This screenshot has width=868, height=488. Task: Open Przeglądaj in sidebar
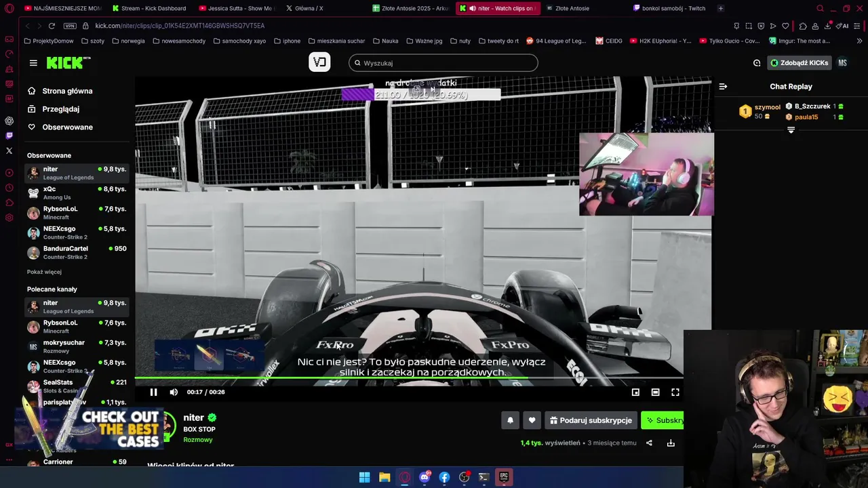coord(60,109)
